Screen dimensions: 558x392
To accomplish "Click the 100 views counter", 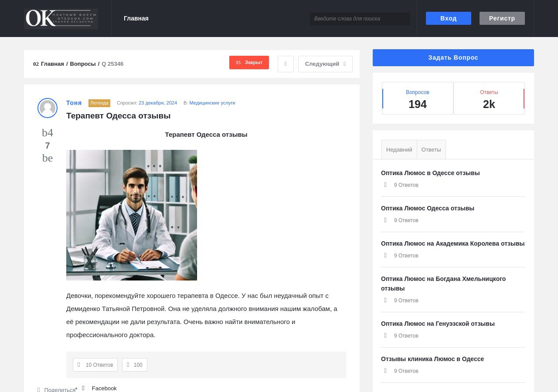I will pyautogui.click(x=135, y=365).
